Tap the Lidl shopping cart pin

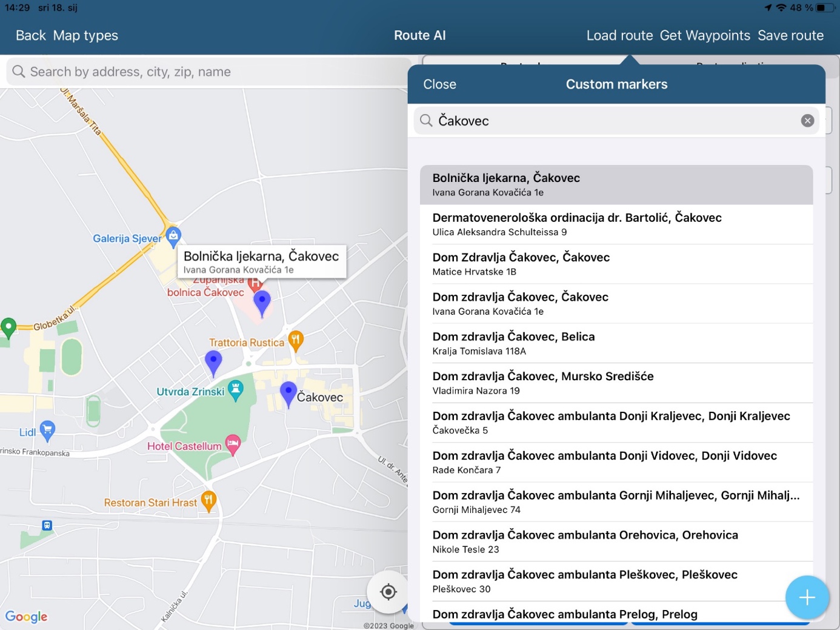tap(47, 430)
